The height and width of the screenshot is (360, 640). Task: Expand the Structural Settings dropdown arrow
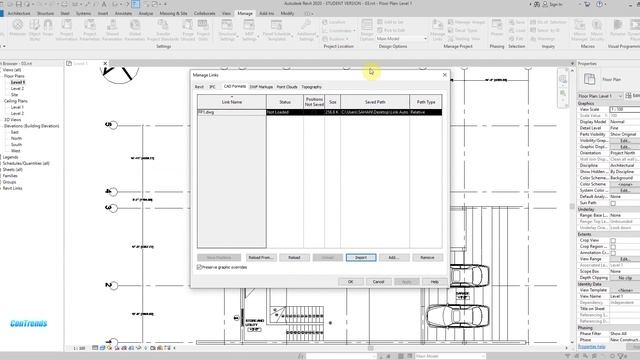click(x=237, y=37)
